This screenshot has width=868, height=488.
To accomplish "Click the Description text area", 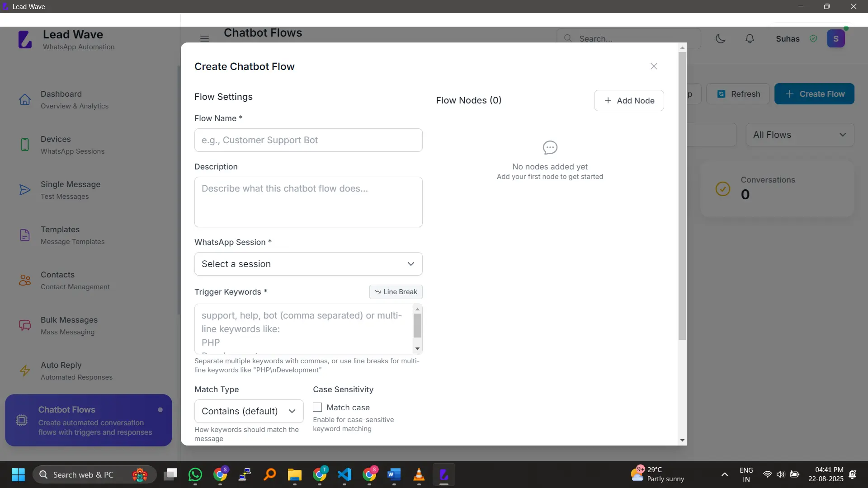I will point(308,202).
